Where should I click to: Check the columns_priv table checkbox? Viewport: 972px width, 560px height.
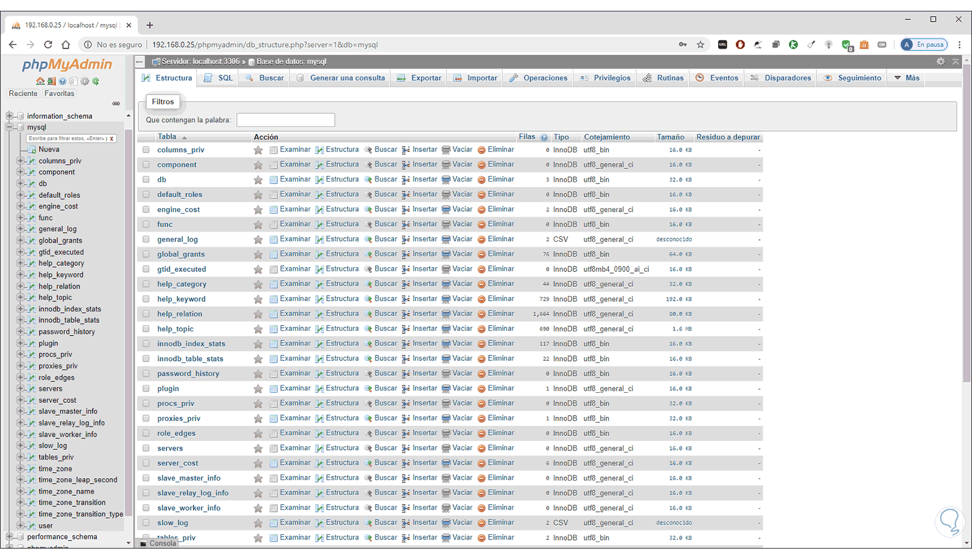[146, 150]
